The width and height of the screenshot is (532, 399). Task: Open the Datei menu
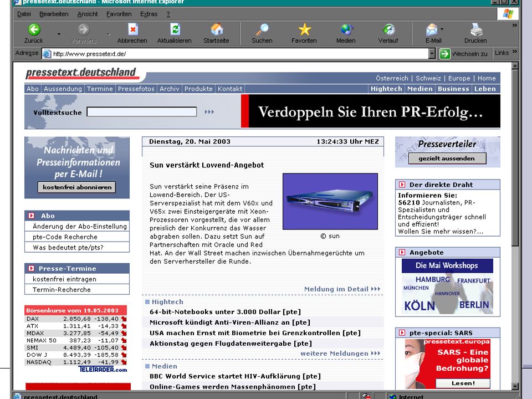pyautogui.click(x=24, y=14)
